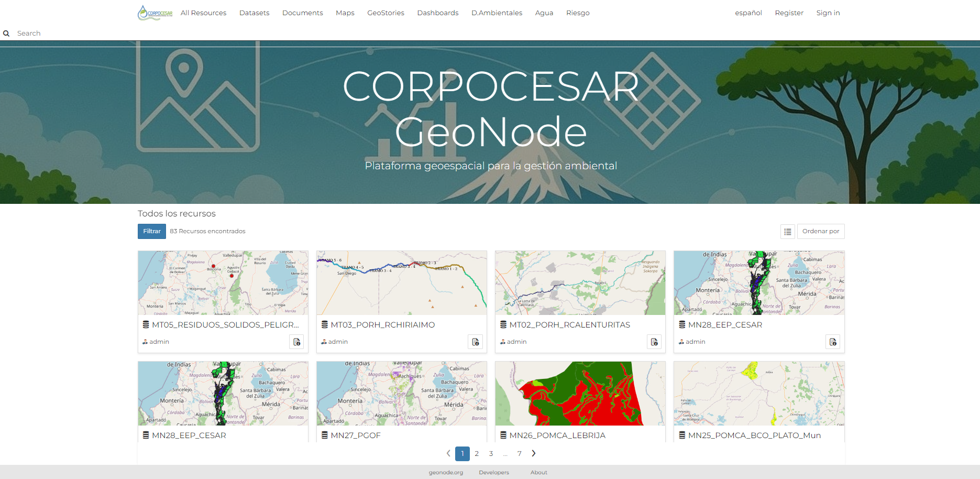Switch to list view layout icon

tap(787, 232)
